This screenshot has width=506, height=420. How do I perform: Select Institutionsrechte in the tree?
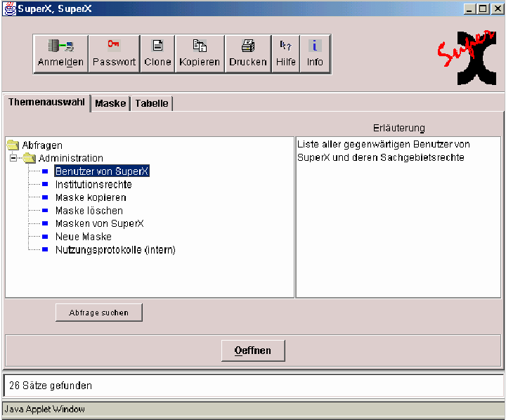point(93,185)
